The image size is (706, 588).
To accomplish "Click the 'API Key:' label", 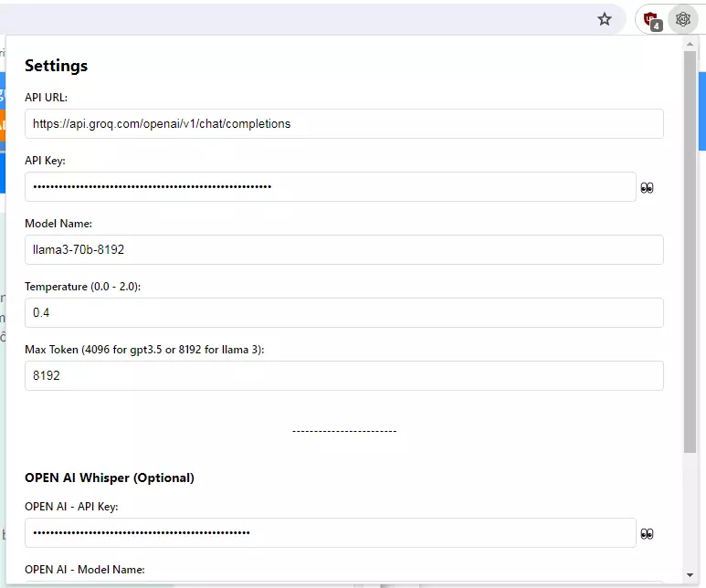I will point(45,161).
